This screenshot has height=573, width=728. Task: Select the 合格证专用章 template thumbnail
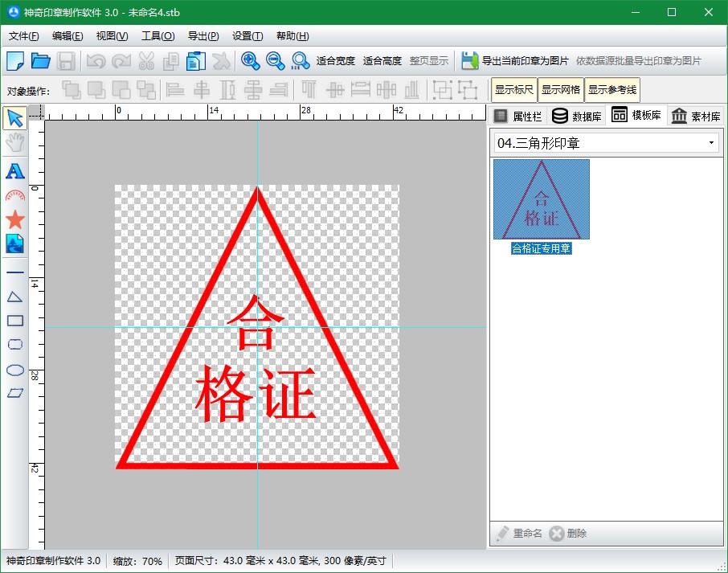pos(541,199)
